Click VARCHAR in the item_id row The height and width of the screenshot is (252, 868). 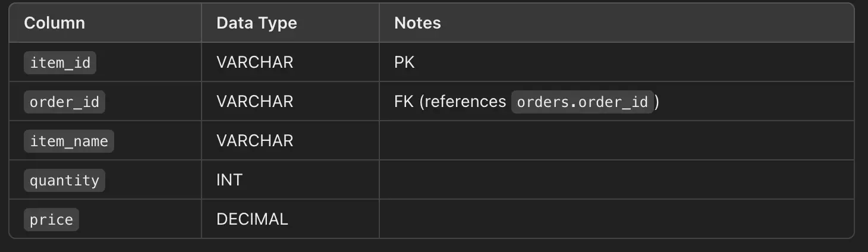click(x=254, y=62)
